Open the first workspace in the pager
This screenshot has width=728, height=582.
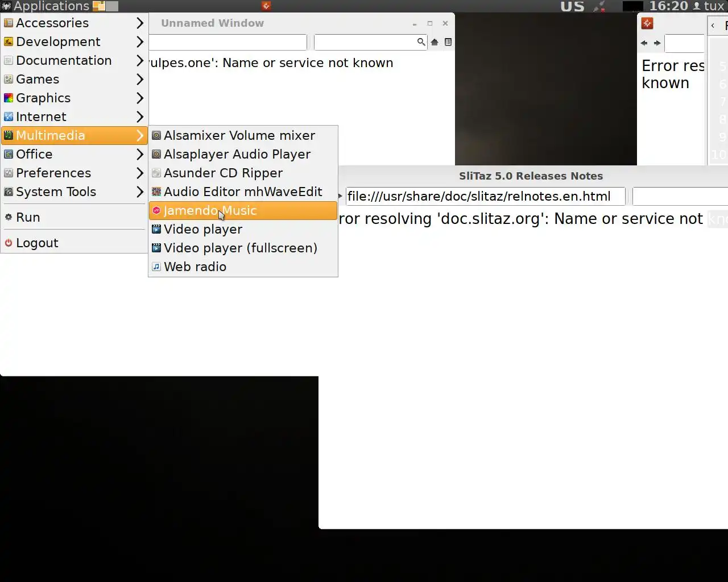[99, 6]
